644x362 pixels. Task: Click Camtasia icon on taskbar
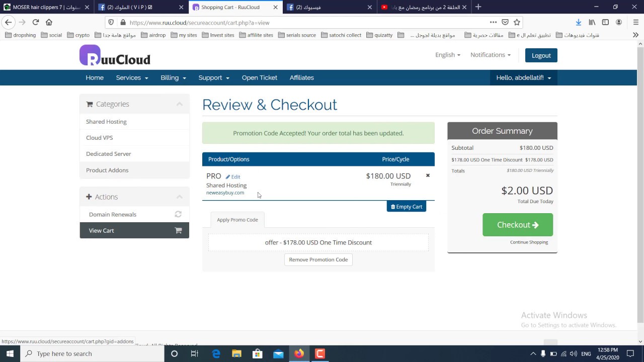[319, 354]
